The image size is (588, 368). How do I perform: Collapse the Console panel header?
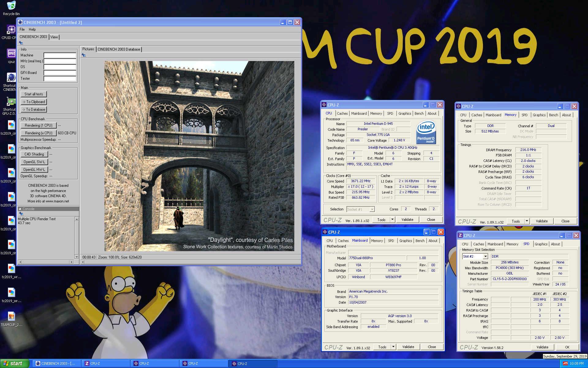[x=20, y=209]
